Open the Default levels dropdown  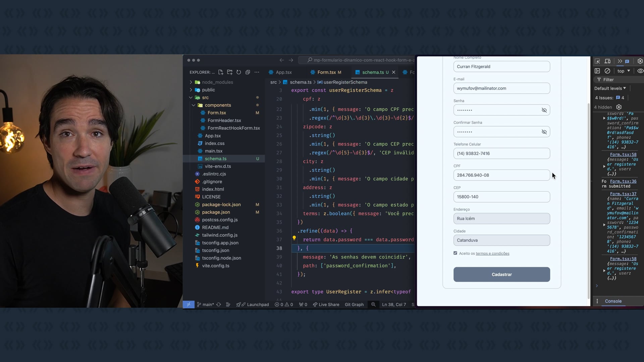click(610, 88)
